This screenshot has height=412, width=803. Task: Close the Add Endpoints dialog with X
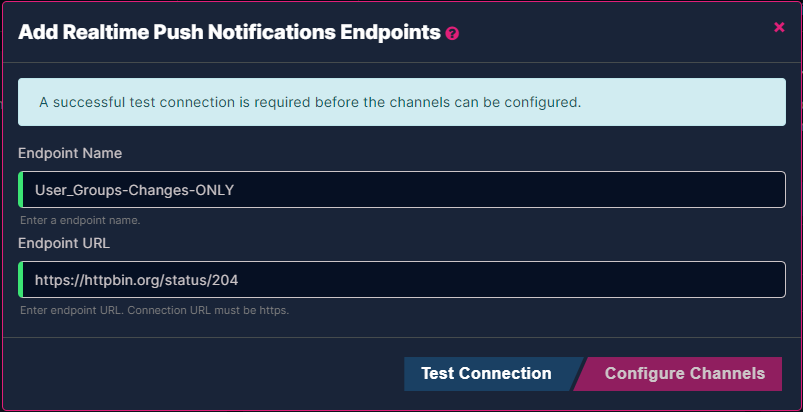pyautogui.click(x=779, y=27)
